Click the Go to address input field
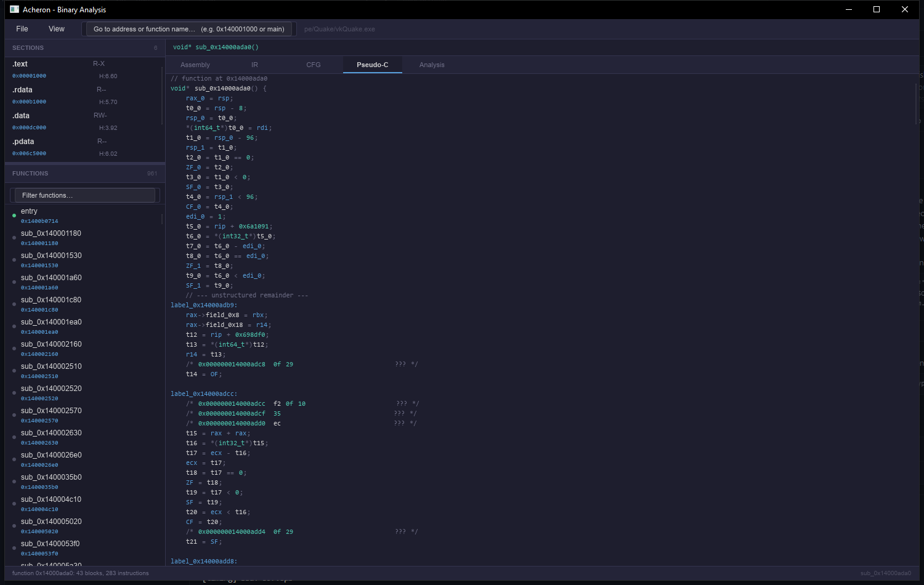 189,29
